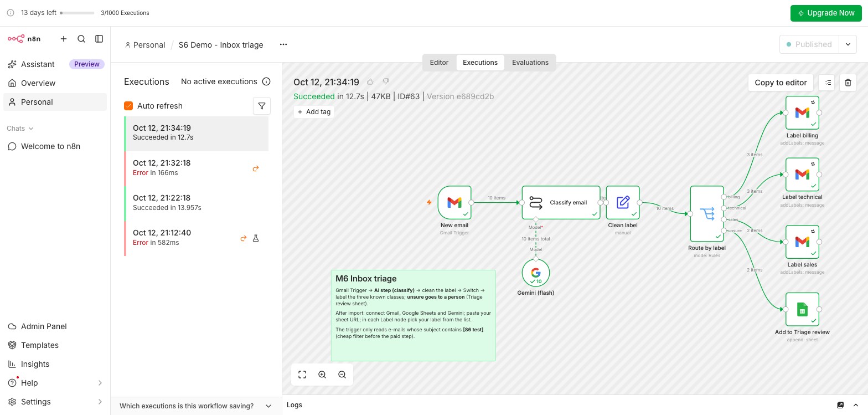Click the 3/1000 Executions text
Image resolution: width=868 pixels, height=415 pixels.
125,13
